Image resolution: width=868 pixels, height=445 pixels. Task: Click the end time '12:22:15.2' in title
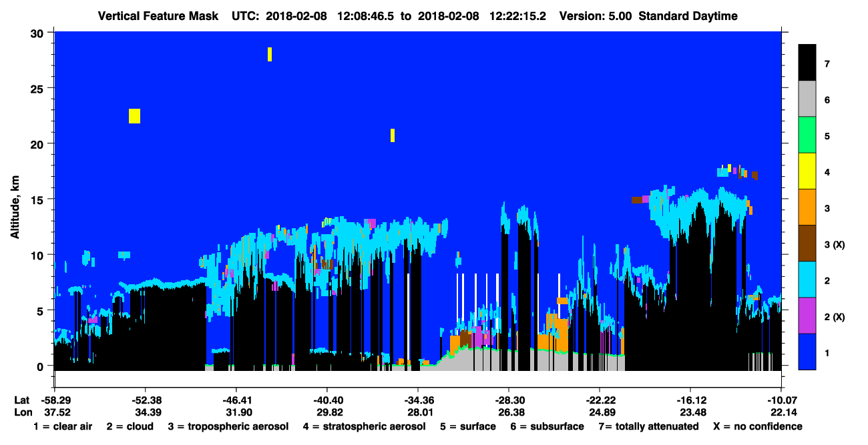point(518,16)
